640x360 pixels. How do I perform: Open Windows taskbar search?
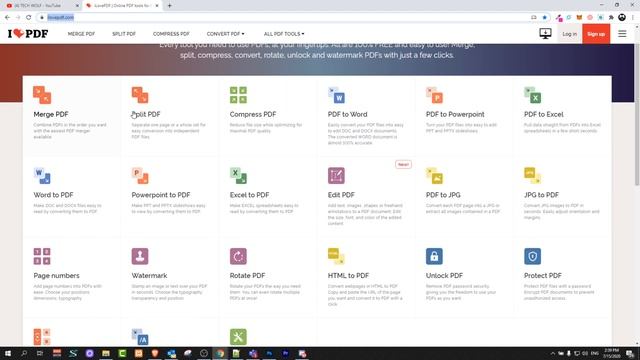(x=24, y=353)
